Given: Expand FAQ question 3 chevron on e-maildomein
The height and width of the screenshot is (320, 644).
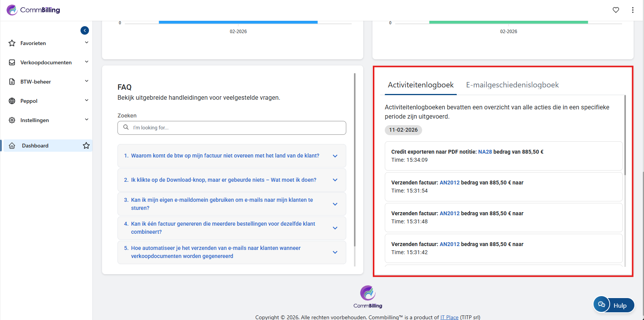Looking at the screenshot, I should pos(335,204).
